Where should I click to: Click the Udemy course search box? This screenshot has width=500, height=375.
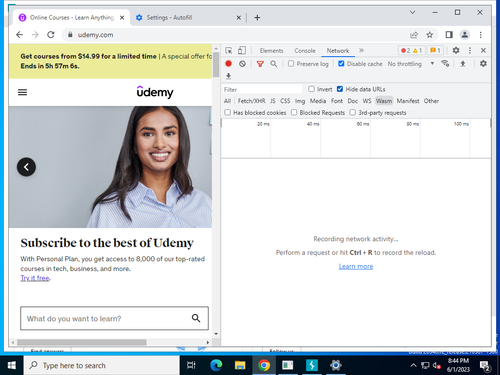click(114, 318)
